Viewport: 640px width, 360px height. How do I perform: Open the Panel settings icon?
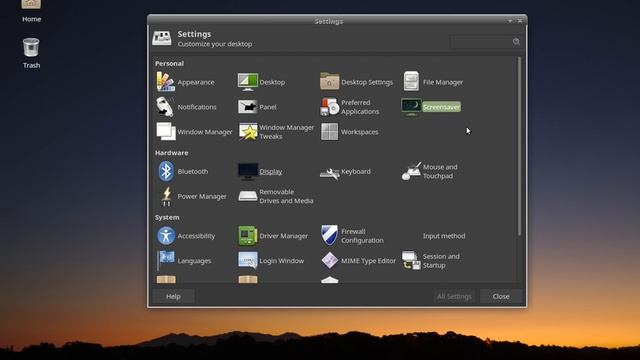247,107
